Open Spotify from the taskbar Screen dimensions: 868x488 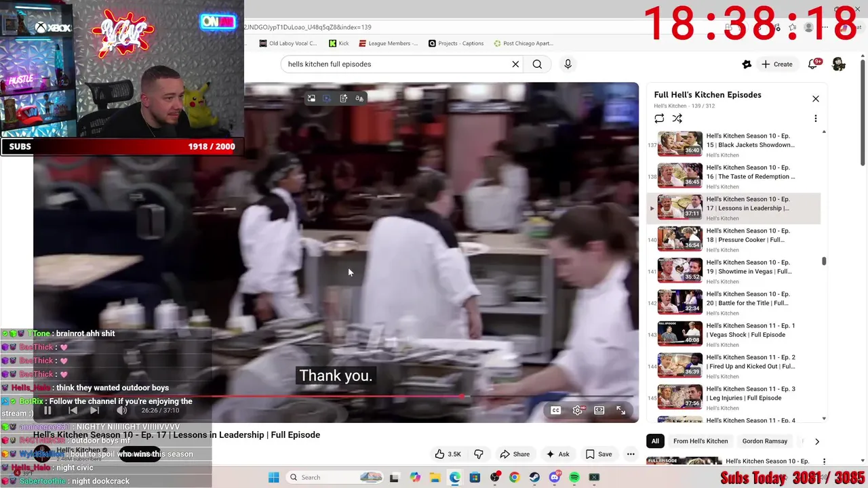click(x=574, y=477)
